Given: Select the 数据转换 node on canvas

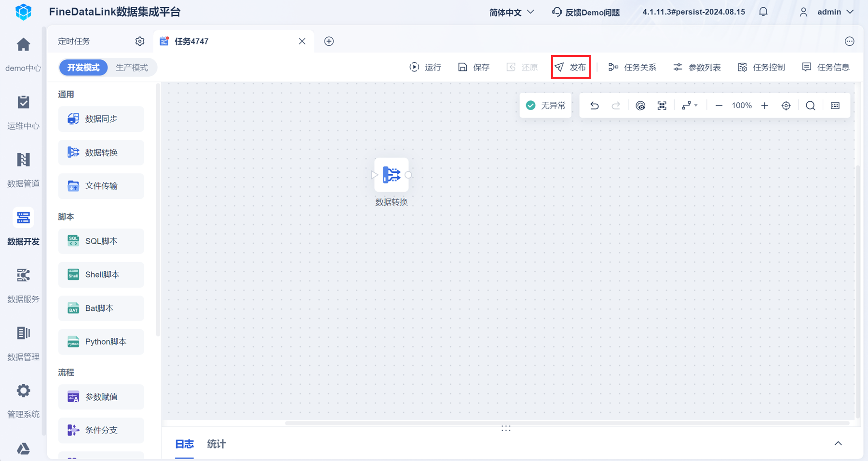Looking at the screenshot, I should (392, 175).
